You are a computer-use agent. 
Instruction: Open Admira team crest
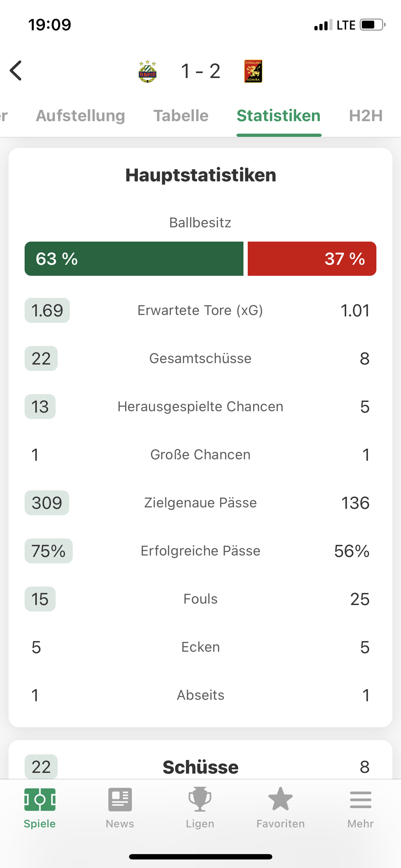tap(253, 71)
